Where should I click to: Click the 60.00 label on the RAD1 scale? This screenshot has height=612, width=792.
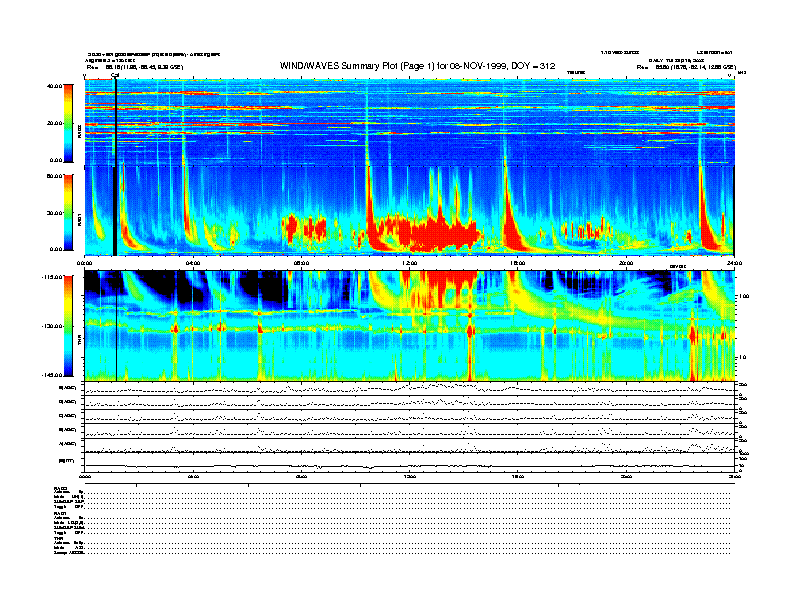click(54, 176)
